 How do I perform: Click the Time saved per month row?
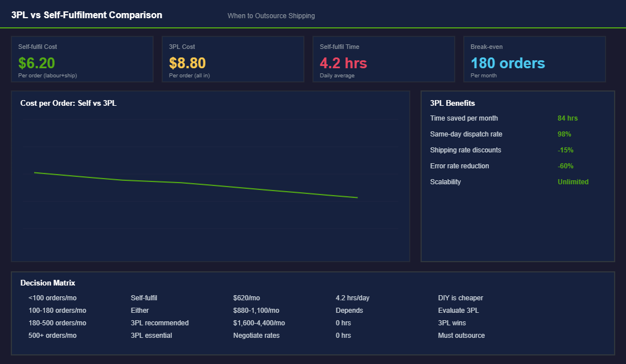tap(464, 118)
